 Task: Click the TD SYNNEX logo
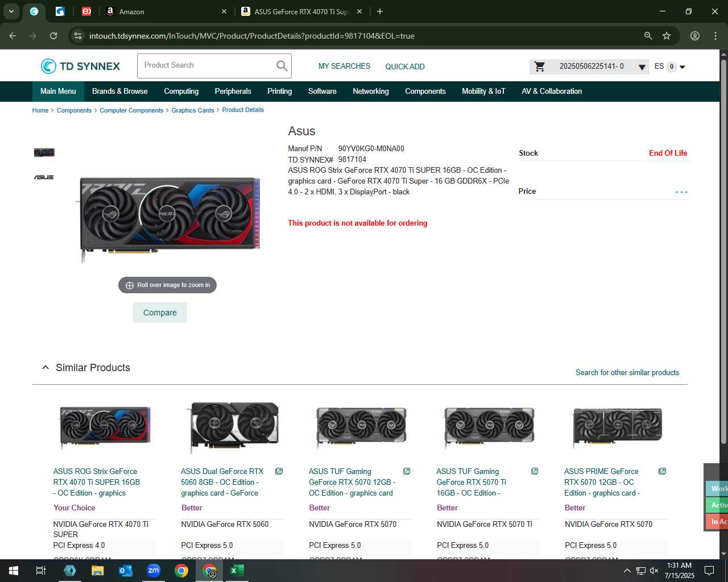point(80,66)
